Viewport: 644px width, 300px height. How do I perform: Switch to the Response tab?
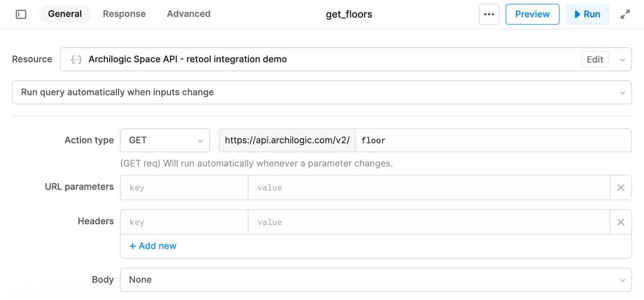pyautogui.click(x=124, y=14)
